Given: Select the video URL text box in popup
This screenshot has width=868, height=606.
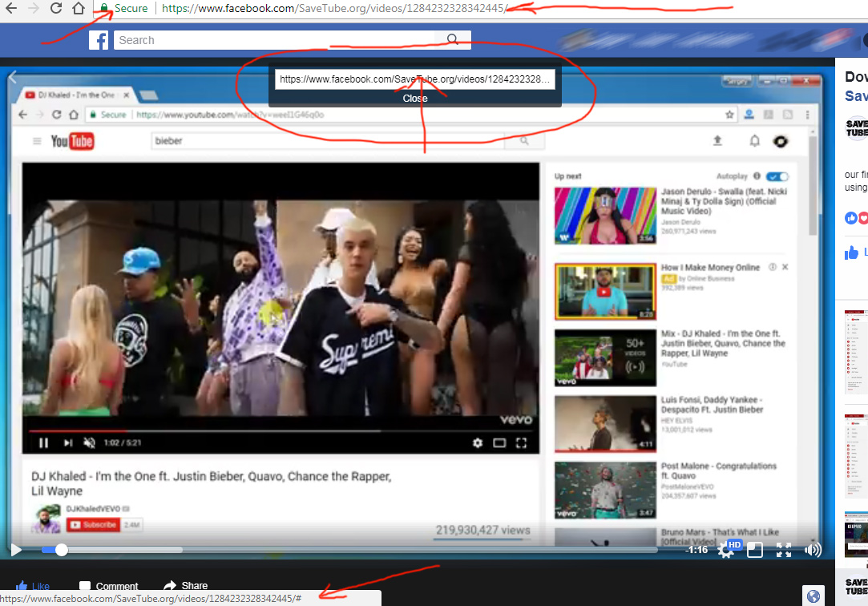Looking at the screenshot, I should [x=415, y=79].
